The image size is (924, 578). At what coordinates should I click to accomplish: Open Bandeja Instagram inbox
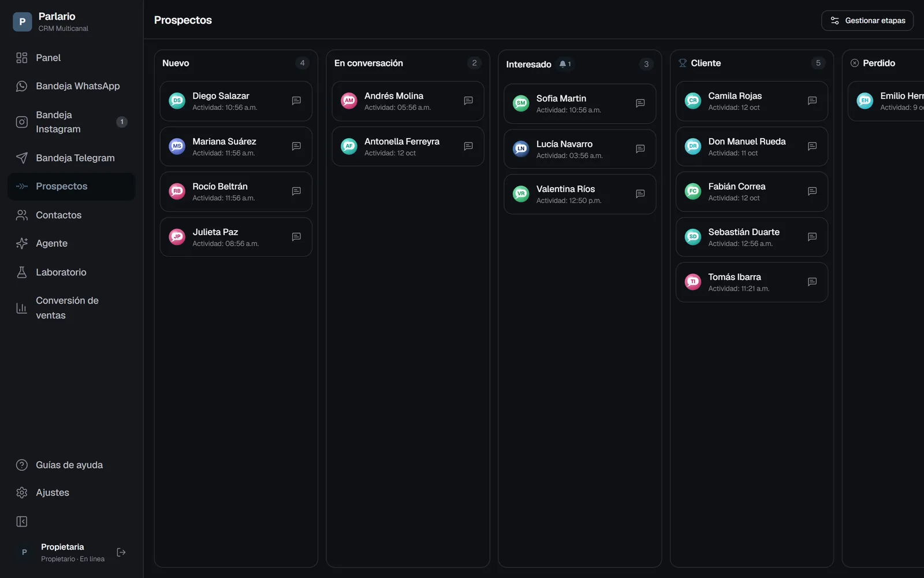(x=72, y=122)
